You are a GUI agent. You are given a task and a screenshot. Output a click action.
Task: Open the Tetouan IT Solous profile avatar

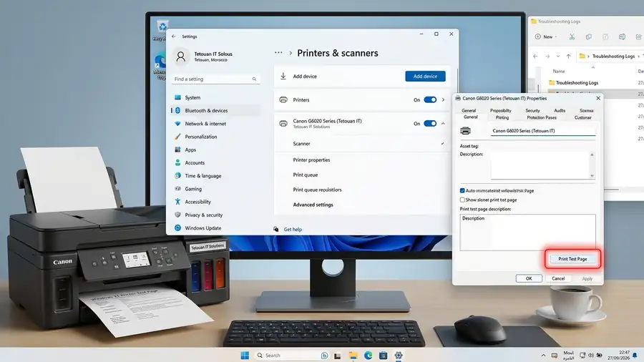pos(181,57)
